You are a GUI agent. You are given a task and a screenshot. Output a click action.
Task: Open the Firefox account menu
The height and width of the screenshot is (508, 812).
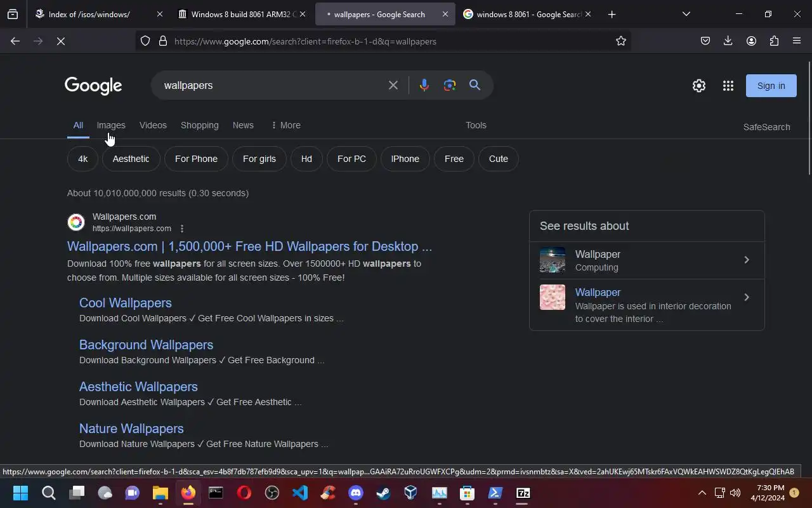tap(751, 41)
